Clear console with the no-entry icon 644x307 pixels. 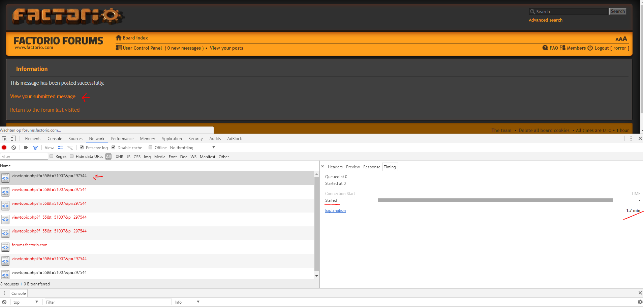coord(4,302)
